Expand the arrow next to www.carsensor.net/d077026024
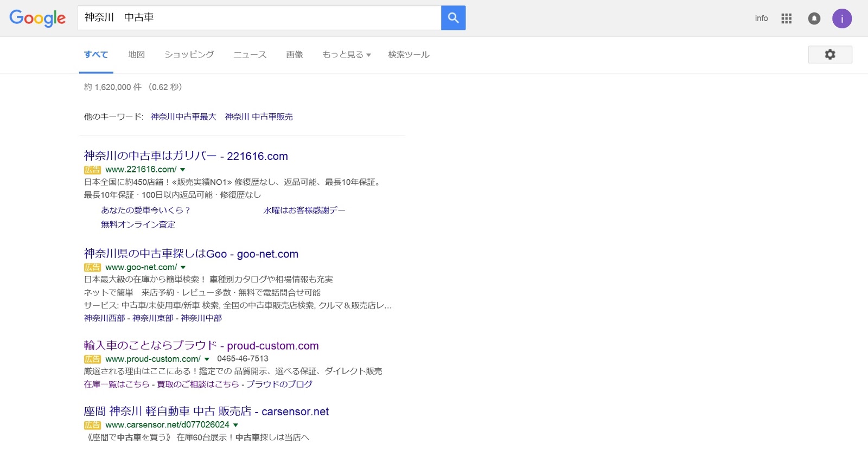Image resolution: width=868 pixels, height=450 pixels. click(x=235, y=425)
